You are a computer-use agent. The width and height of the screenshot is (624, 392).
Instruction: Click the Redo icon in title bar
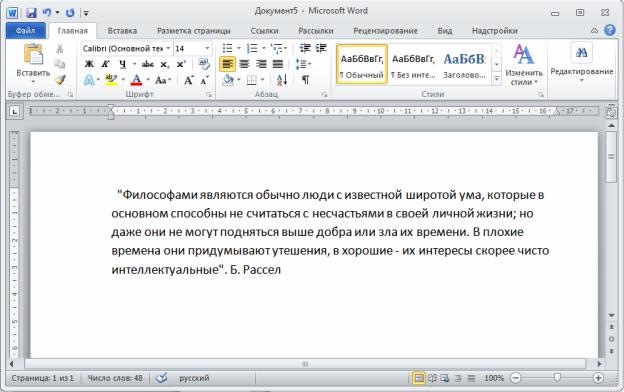[x=70, y=13]
